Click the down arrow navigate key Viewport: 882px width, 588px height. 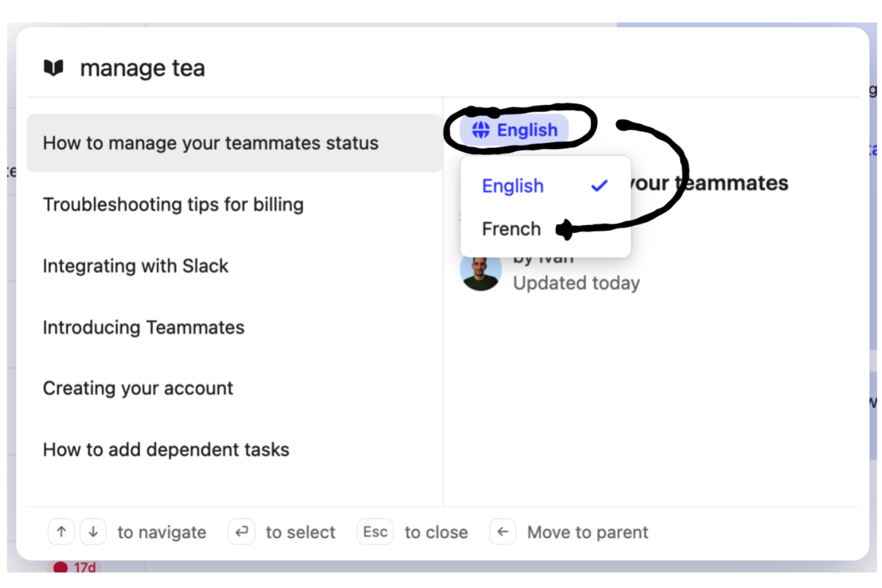tap(93, 531)
